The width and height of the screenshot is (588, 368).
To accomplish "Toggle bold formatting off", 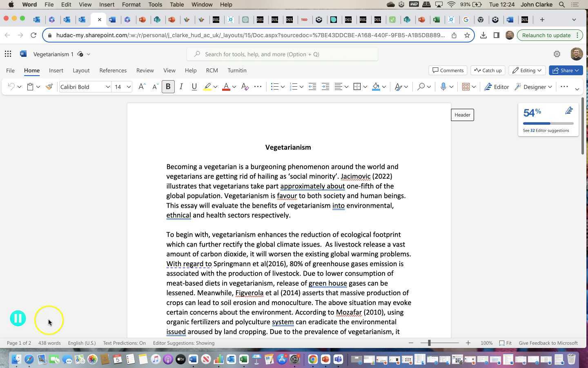I will point(168,87).
